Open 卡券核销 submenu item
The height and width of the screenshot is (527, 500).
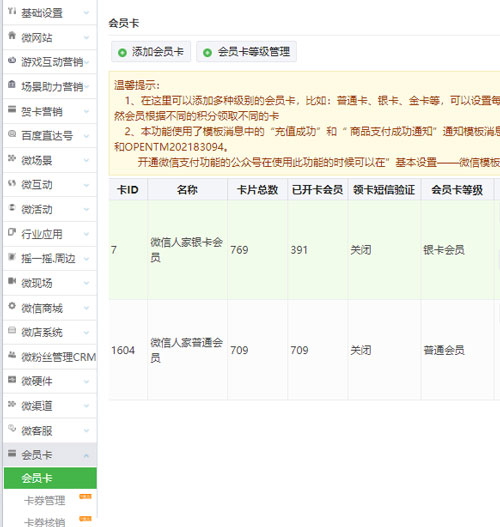[x=44, y=522]
